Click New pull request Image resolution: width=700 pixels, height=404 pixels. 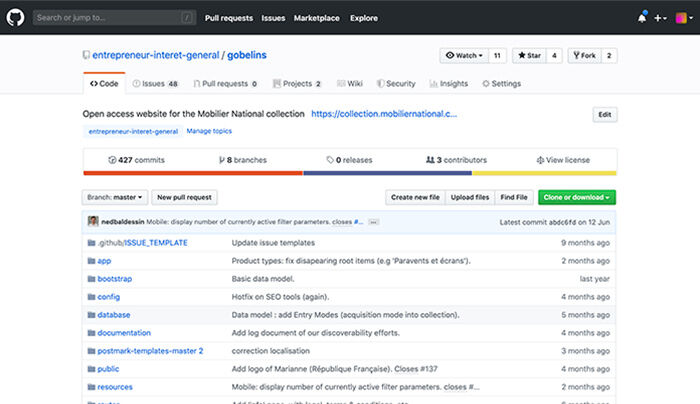click(x=184, y=197)
